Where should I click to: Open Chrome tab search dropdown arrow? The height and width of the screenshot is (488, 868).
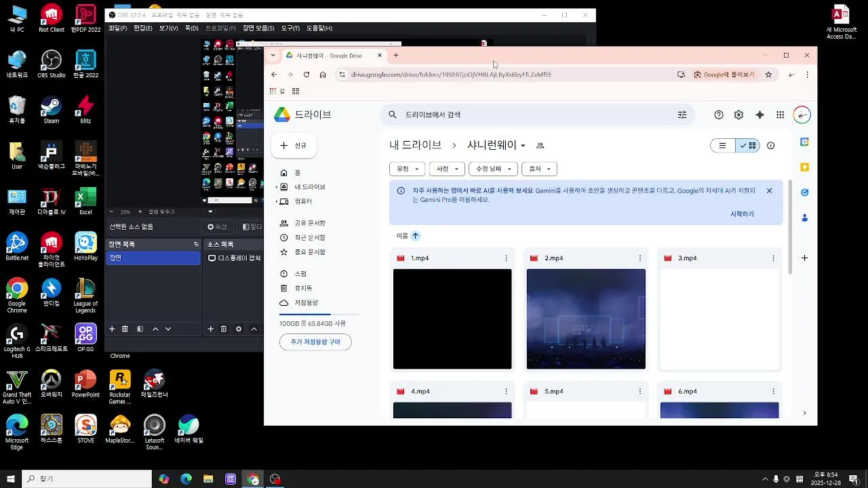click(x=273, y=56)
